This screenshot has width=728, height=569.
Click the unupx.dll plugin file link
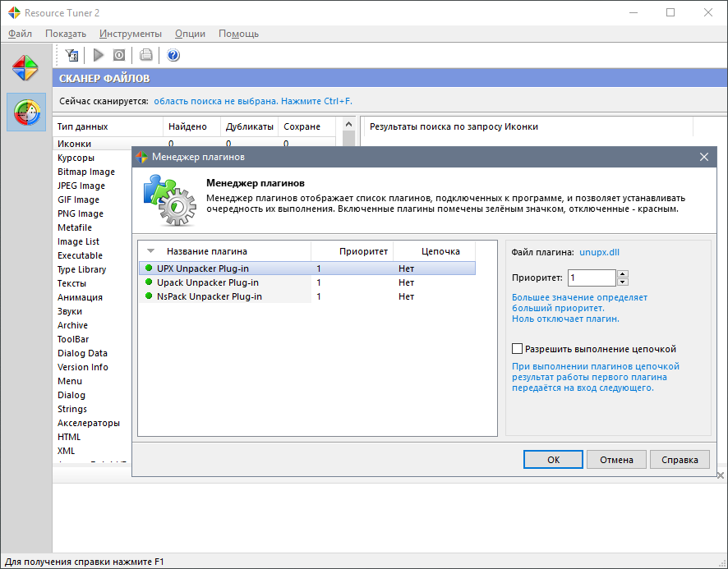599,252
